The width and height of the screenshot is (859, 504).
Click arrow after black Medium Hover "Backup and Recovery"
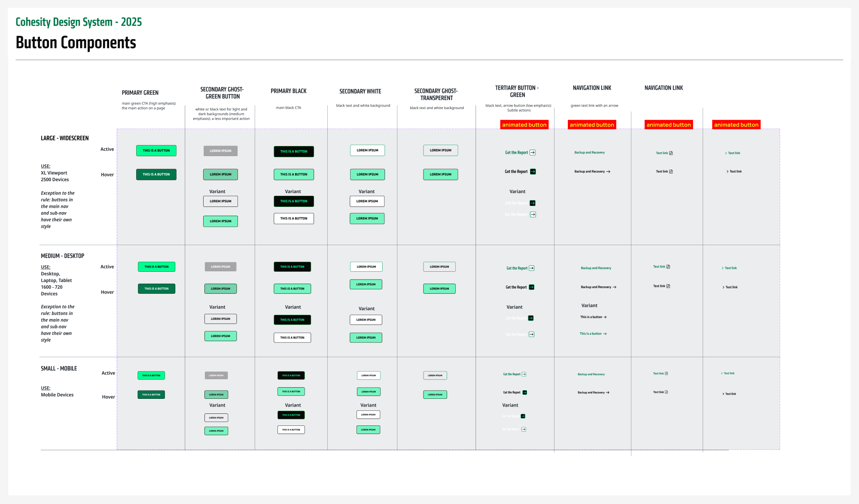tap(615, 287)
